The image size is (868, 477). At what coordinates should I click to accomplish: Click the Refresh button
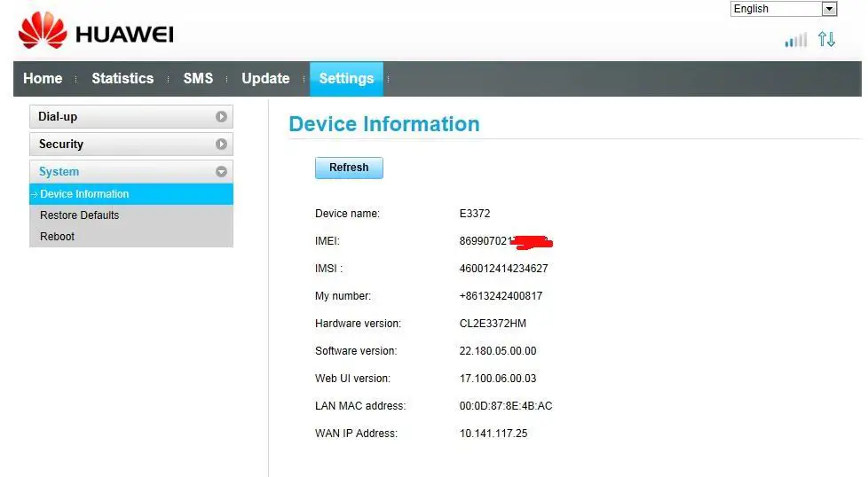pyautogui.click(x=349, y=168)
